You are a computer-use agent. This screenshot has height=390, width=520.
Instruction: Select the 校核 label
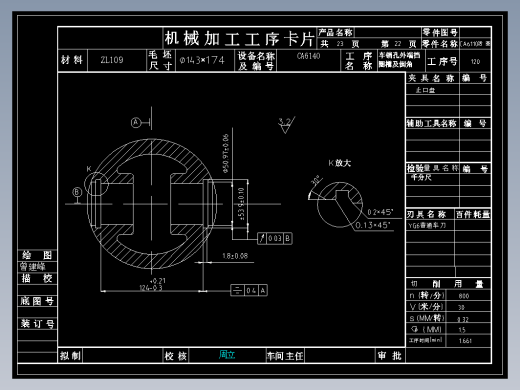point(176,356)
